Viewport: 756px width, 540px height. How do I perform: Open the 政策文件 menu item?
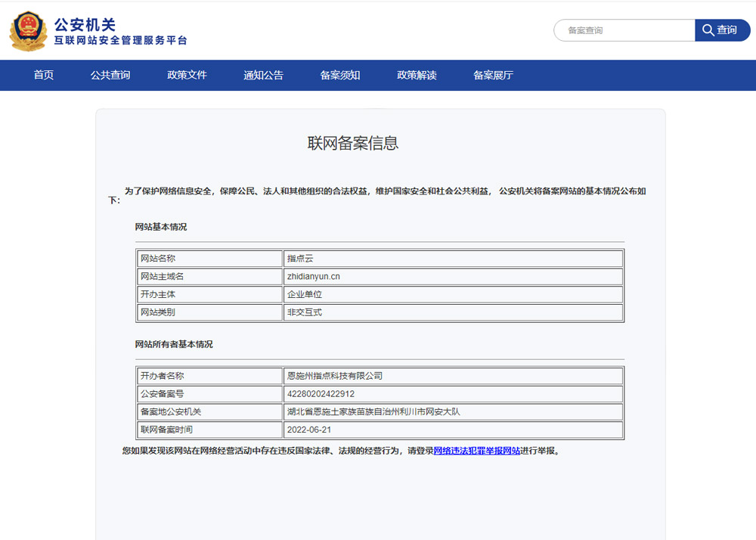coord(187,75)
